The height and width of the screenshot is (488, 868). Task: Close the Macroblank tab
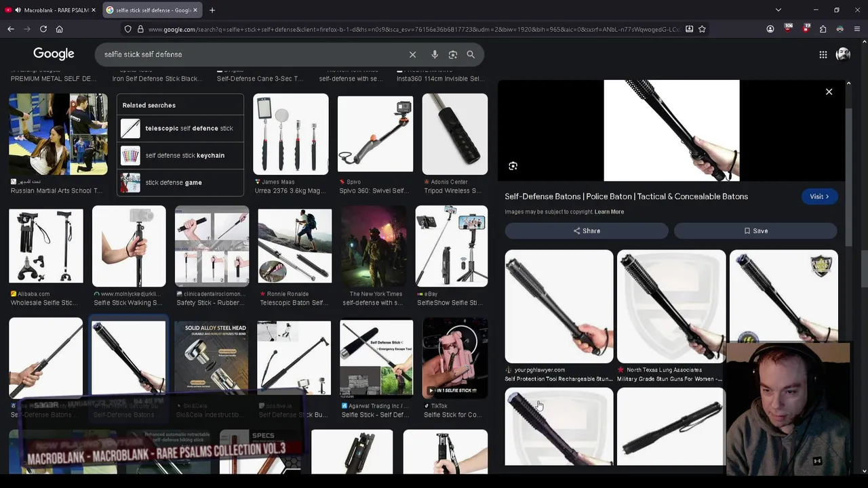coord(94,10)
